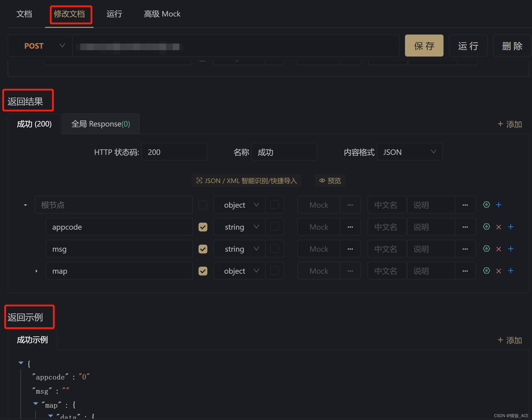The height and width of the screenshot is (420, 532).
Task: Click the green settings icon on appcode row
Action: click(x=486, y=226)
